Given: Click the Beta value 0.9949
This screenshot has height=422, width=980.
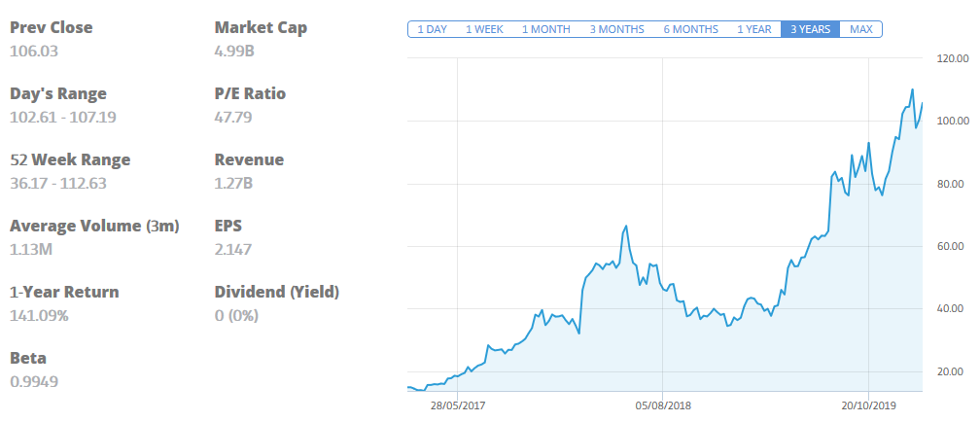Looking at the screenshot, I should (x=34, y=381).
